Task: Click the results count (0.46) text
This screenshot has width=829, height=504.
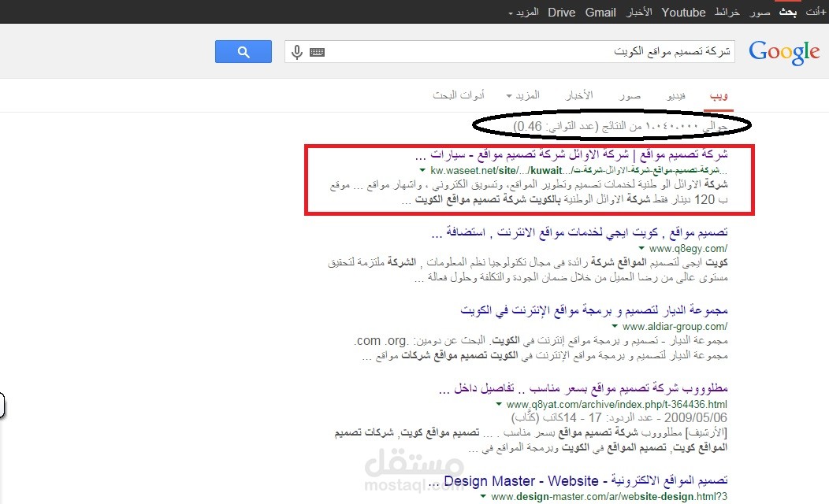Action: pyautogui.click(x=620, y=126)
